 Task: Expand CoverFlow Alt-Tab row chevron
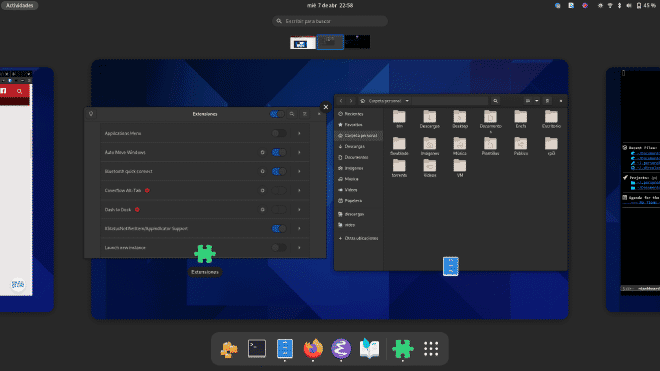299,190
